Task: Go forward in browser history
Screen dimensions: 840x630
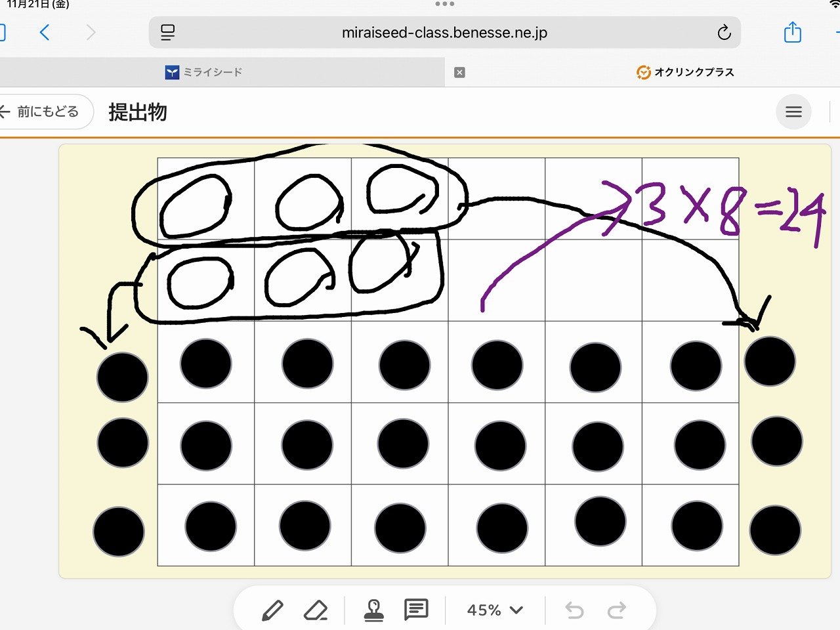Action: pyautogui.click(x=91, y=32)
